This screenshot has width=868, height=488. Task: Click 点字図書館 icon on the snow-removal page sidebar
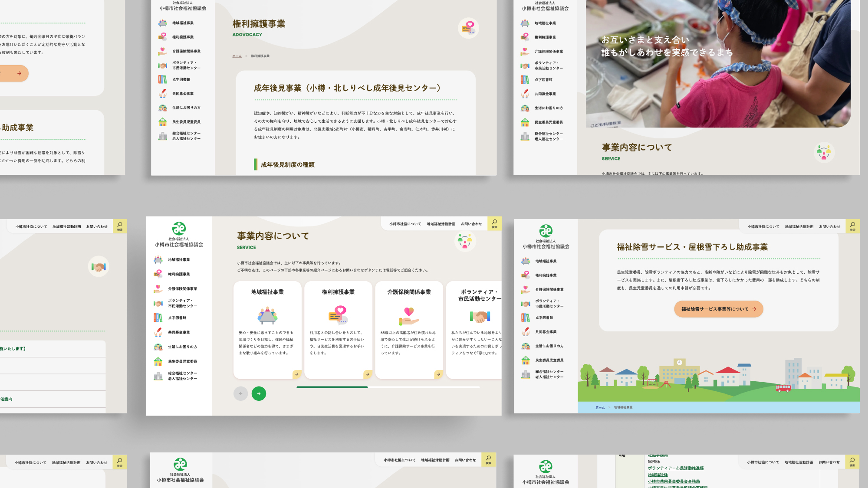[526, 318]
